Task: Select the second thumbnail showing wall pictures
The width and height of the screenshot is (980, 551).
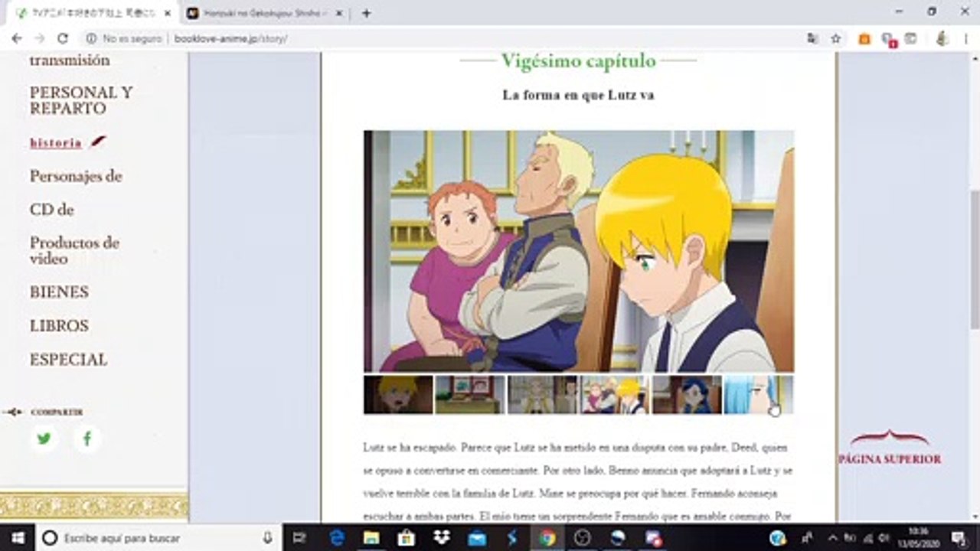Action: point(470,394)
